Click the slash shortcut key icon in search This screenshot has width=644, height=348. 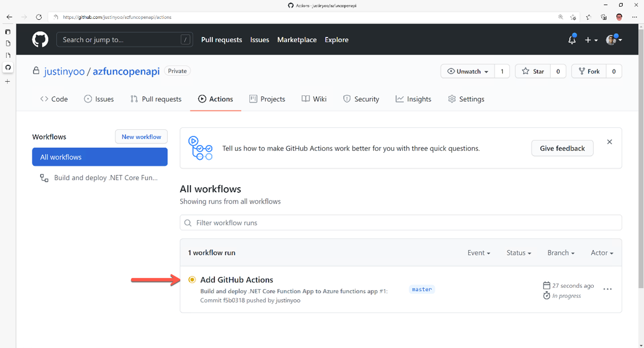pos(186,40)
